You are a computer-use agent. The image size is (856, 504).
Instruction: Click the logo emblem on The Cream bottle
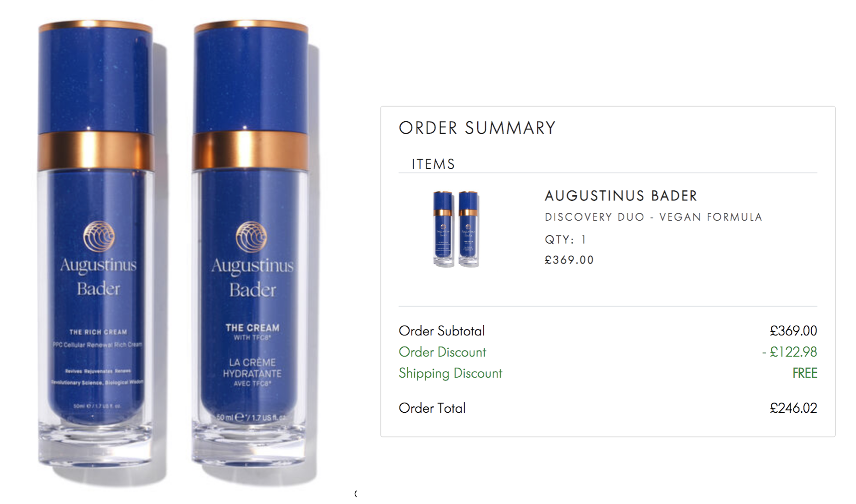[x=251, y=237]
